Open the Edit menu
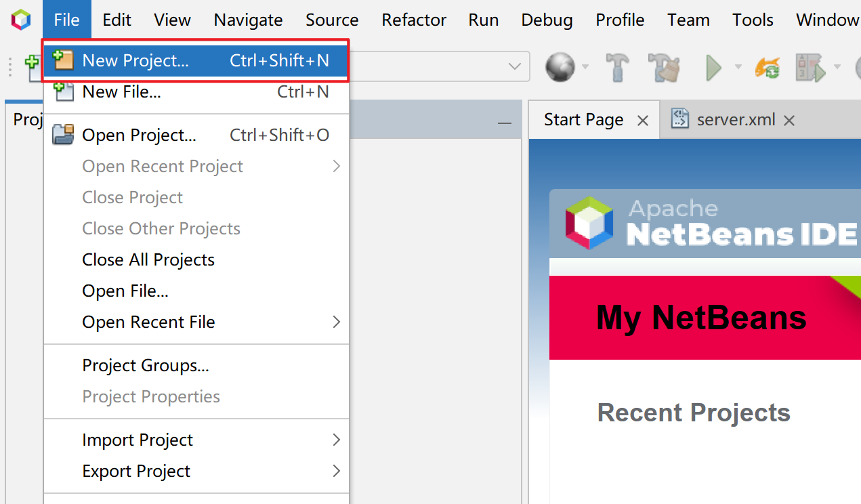The image size is (861, 504). pyautogui.click(x=117, y=20)
